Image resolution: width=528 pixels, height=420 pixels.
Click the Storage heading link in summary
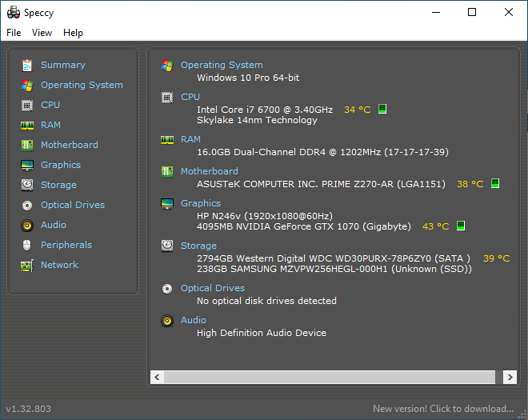(198, 246)
